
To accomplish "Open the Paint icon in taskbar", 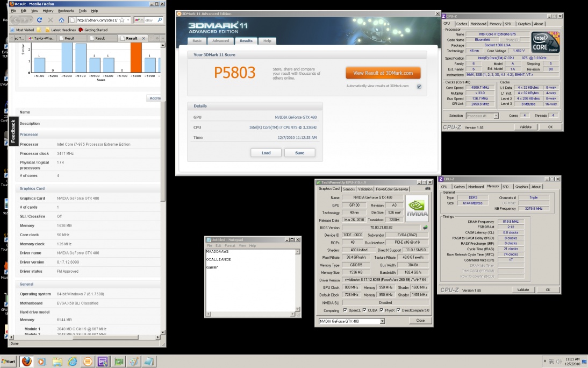I will 134,361.
